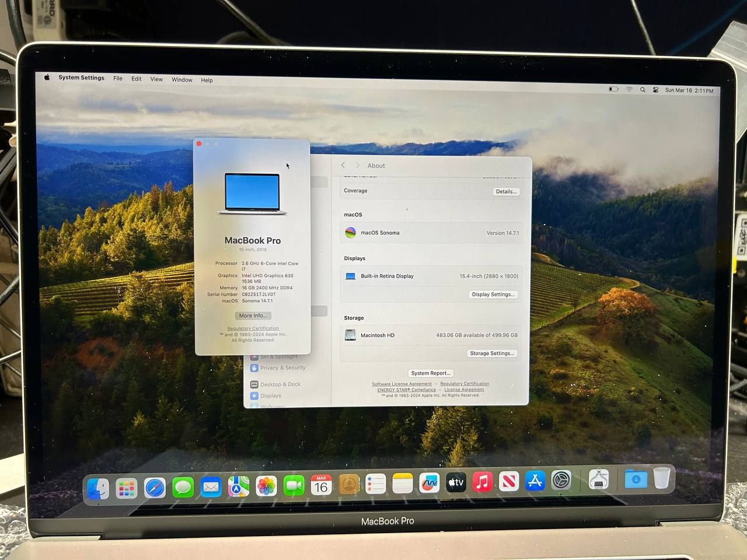Viewport: 747px width, 560px height.
Task: Open ENERGY STAR Compliance link
Action: click(407, 390)
